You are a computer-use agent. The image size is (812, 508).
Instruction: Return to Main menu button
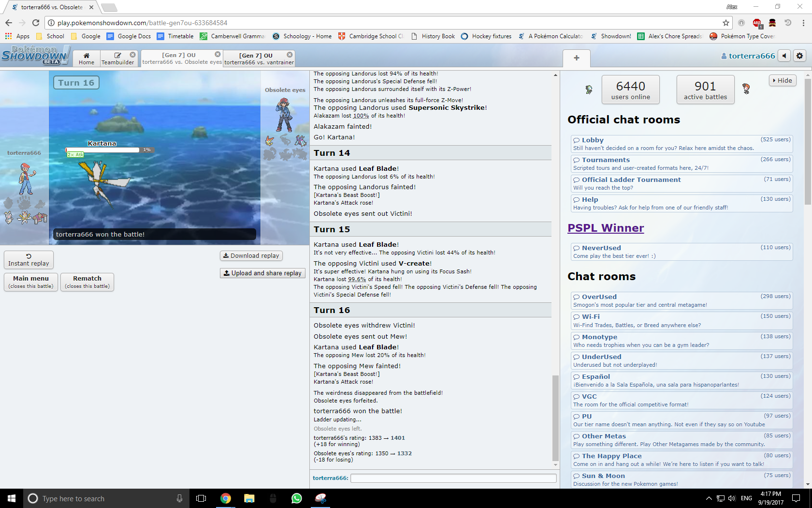point(31,282)
